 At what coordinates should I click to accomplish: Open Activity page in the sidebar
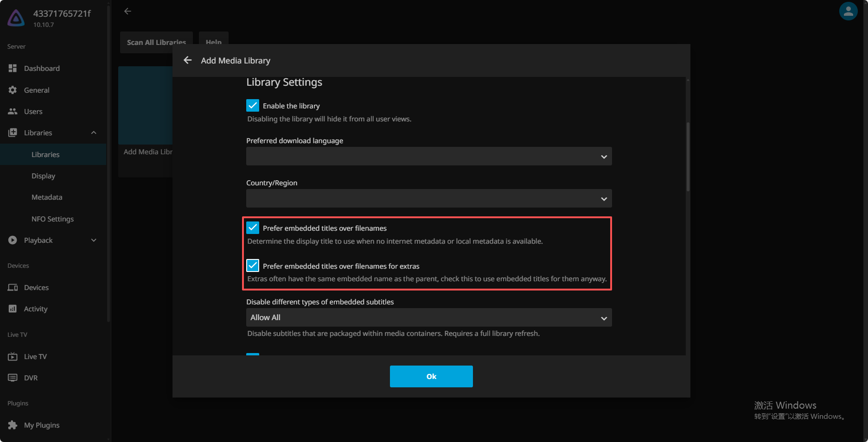click(53, 309)
